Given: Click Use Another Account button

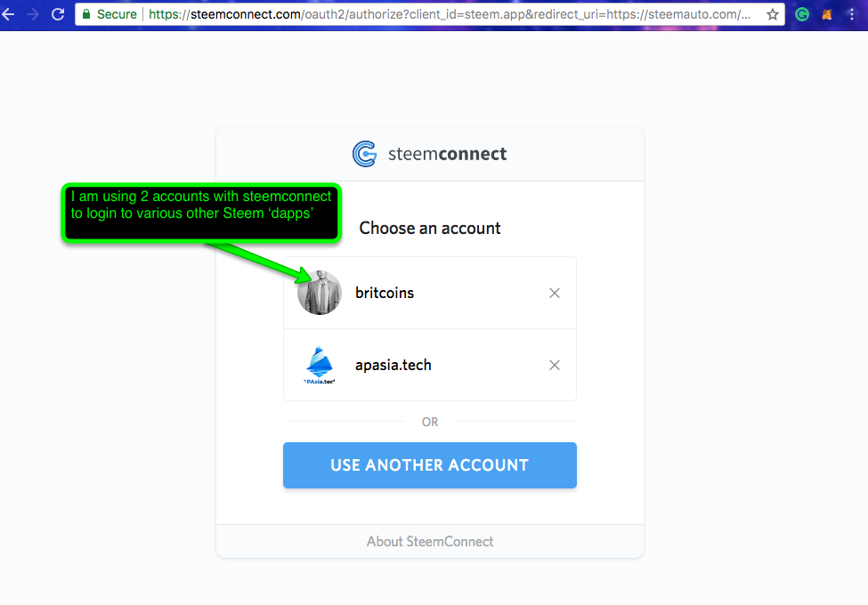Looking at the screenshot, I should coord(430,465).
